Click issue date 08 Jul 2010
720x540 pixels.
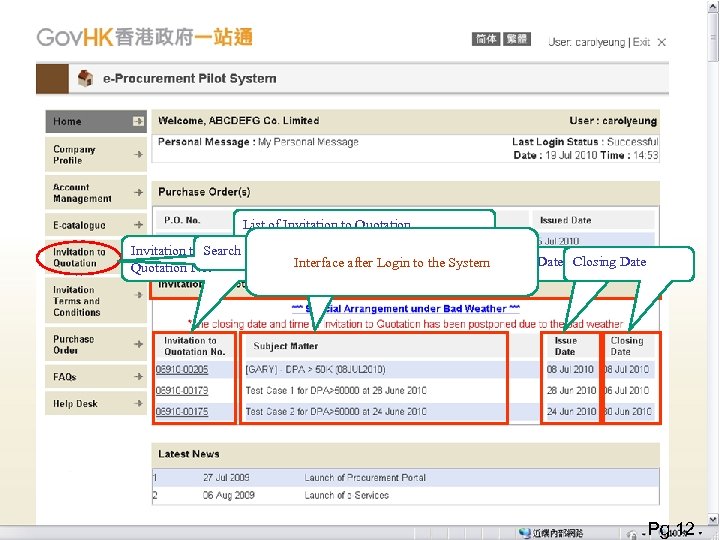[570, 370]
